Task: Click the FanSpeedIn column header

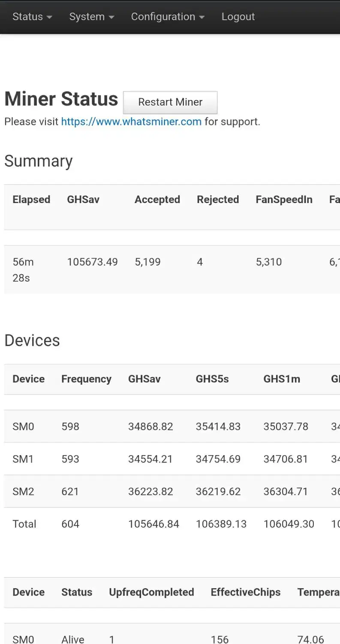Action: [x=284, y=200]
